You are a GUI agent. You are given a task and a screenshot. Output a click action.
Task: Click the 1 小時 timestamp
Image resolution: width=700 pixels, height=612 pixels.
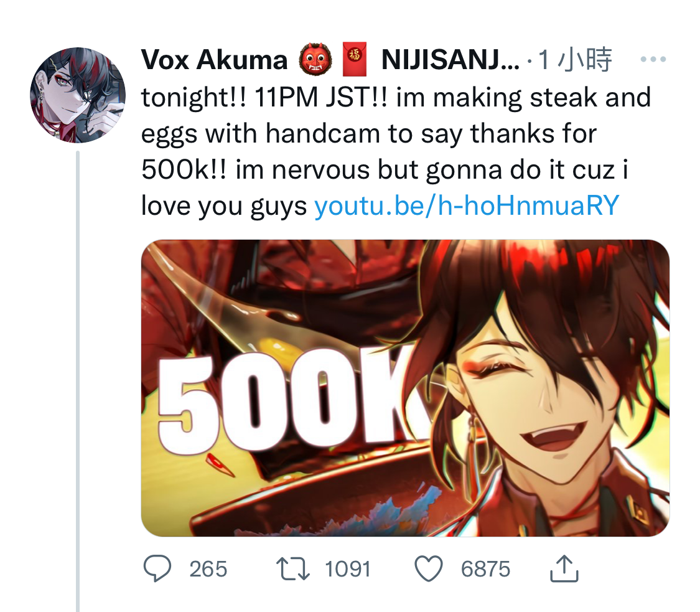(x=575, y=59)
